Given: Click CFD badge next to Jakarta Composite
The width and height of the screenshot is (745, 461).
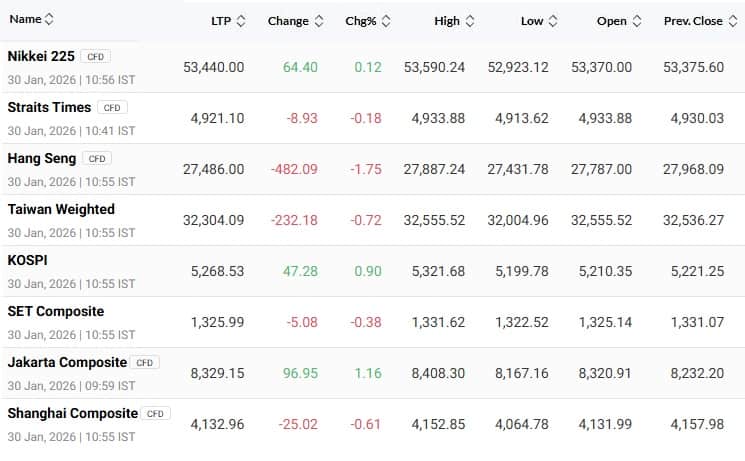Looking at the screenshot, I should coord(144,363).
